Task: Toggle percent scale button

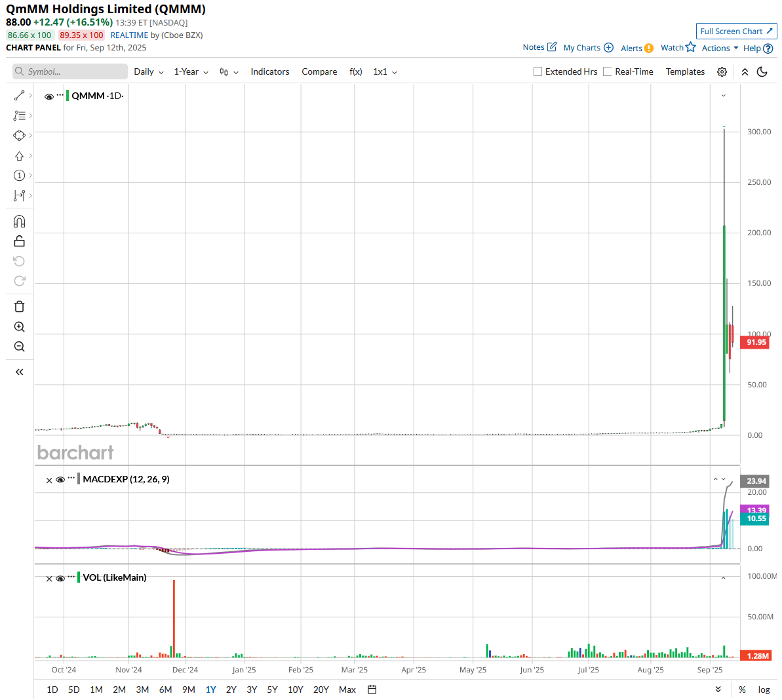Action: point(743,690)
